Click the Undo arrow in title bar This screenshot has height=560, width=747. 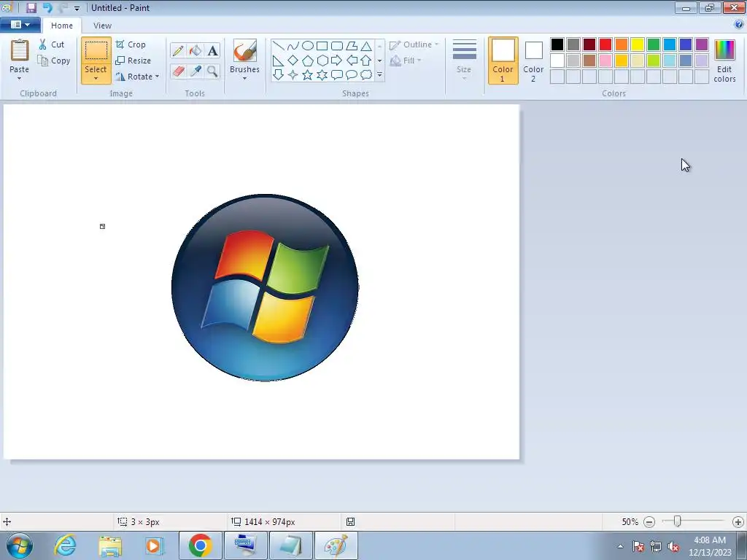coord(47,7)
